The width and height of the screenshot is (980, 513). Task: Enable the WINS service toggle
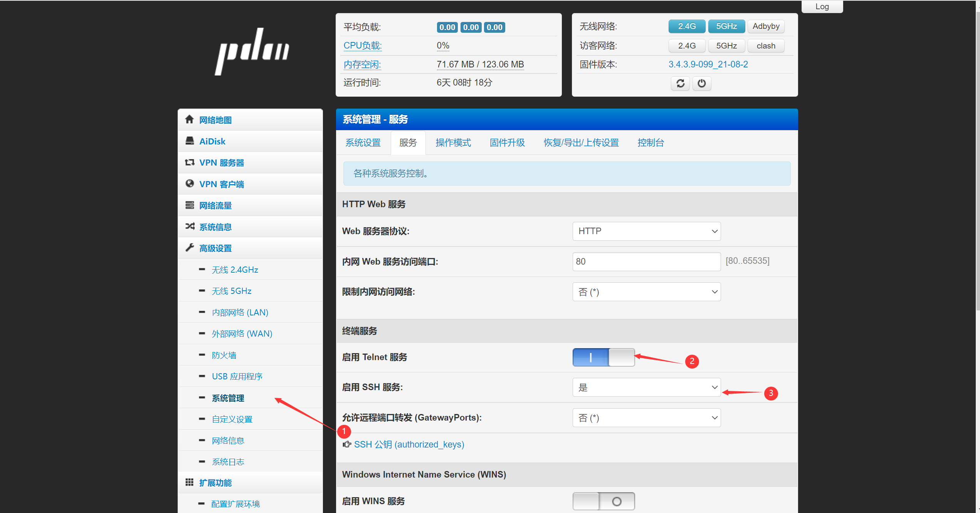[x=603, y=501]
